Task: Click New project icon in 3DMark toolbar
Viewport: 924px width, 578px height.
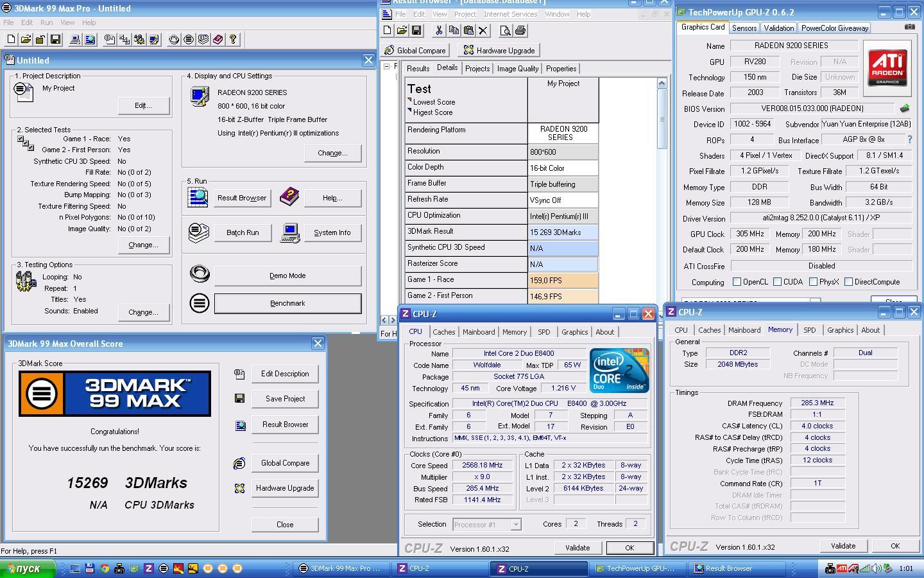Action: [11, 39]
